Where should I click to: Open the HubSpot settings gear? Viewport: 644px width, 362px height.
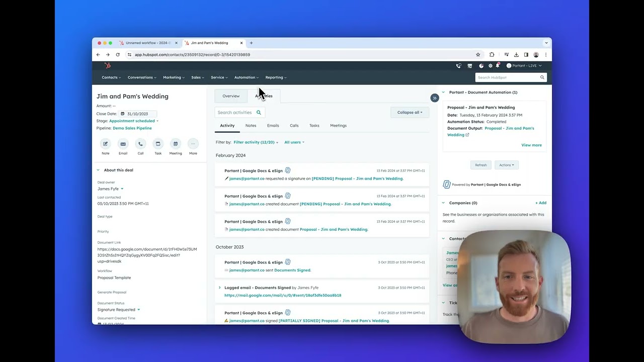tap(491, 66)
